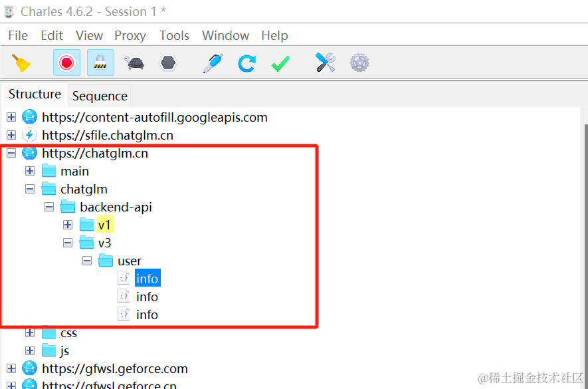
Task: Open the Window menu
Action: (225, 36)
